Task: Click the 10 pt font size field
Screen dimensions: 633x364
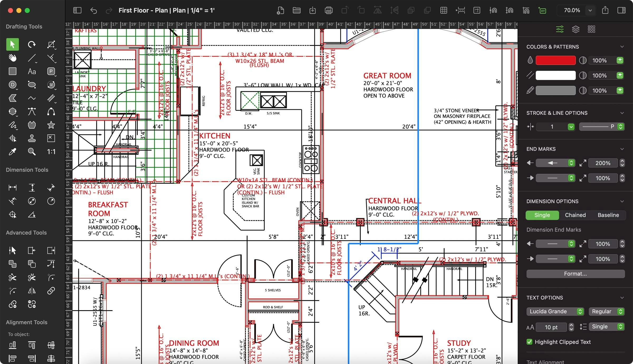Action: click(551, 327)
